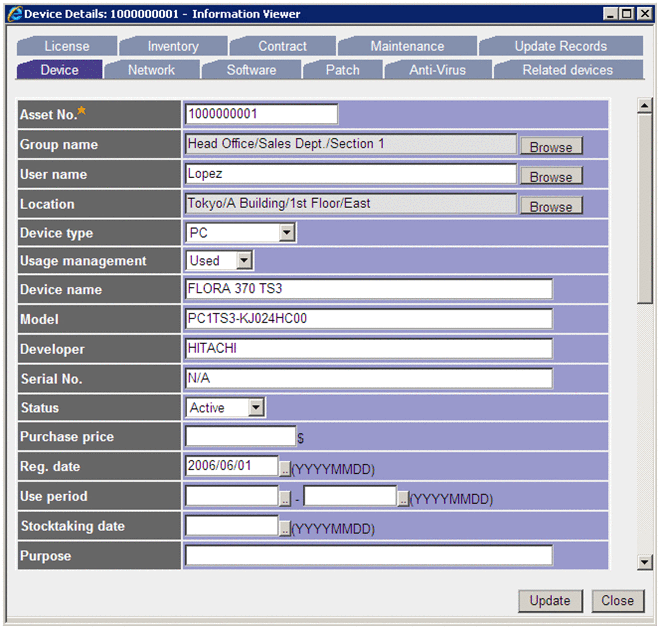This screenshot has width=660, height=629.
Task: Click the scrollbar down arrow
Action: [645, 563]
